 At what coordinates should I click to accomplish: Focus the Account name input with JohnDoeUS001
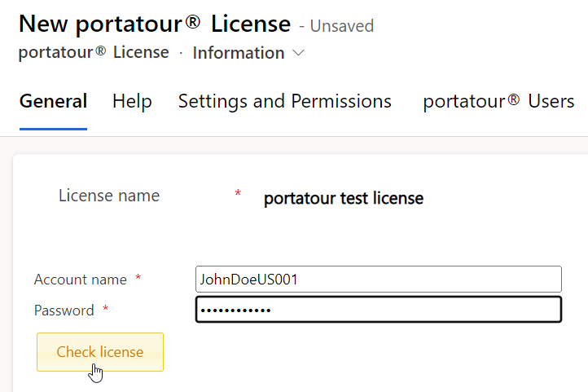379,279
